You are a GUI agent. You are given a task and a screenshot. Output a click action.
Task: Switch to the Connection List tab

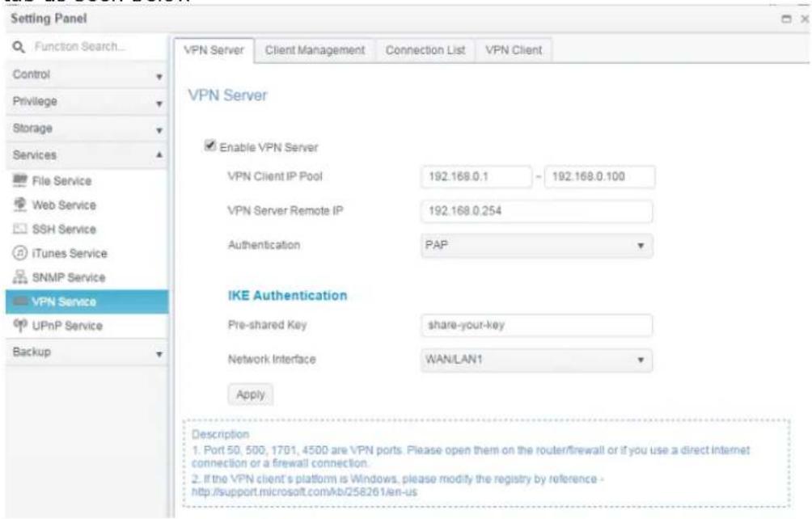(x=425, y=50)
